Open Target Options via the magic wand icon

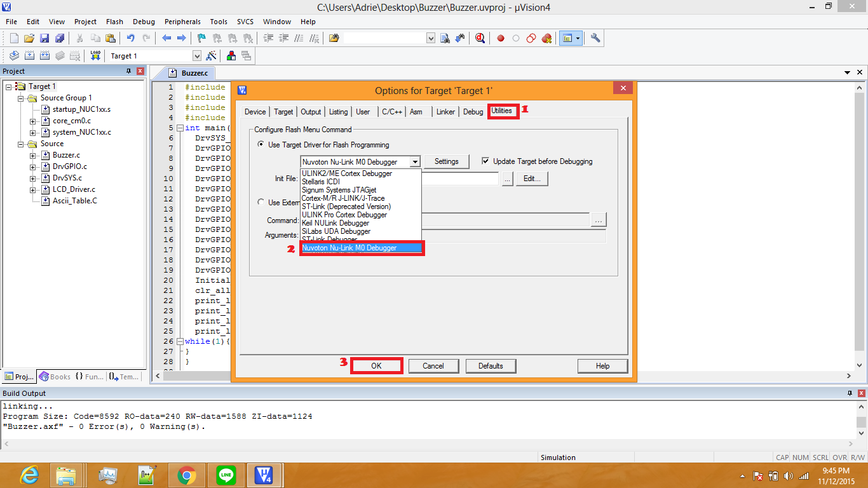212,56
